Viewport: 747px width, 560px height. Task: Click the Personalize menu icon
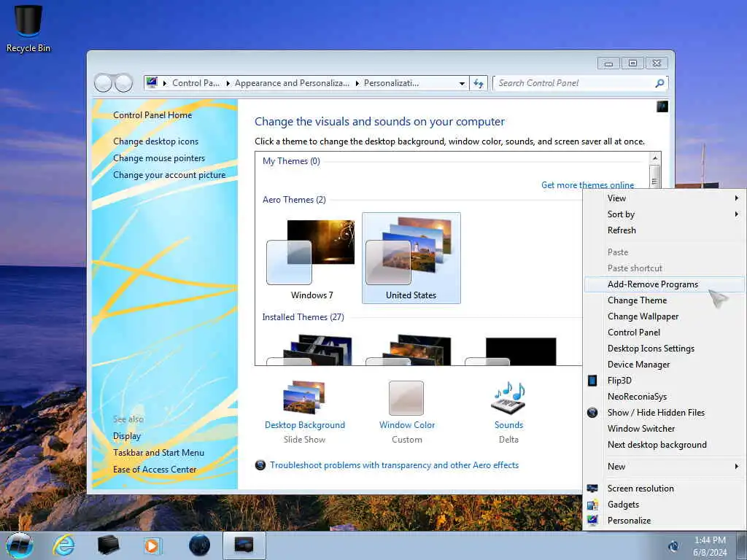tap(592, 521)
